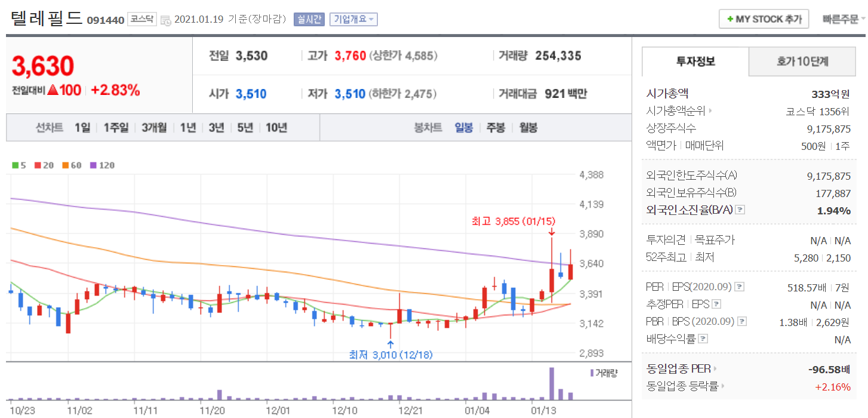Expand the 기업개요 dropdown
Screen dimensions: 868x418
pos(353,19)
